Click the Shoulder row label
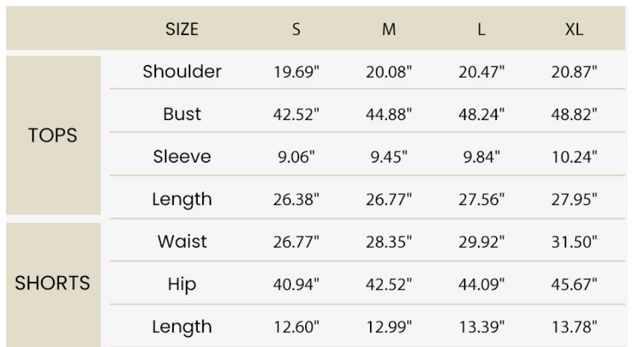The width and height of the screenshot is (644, 347). (182, 72)
